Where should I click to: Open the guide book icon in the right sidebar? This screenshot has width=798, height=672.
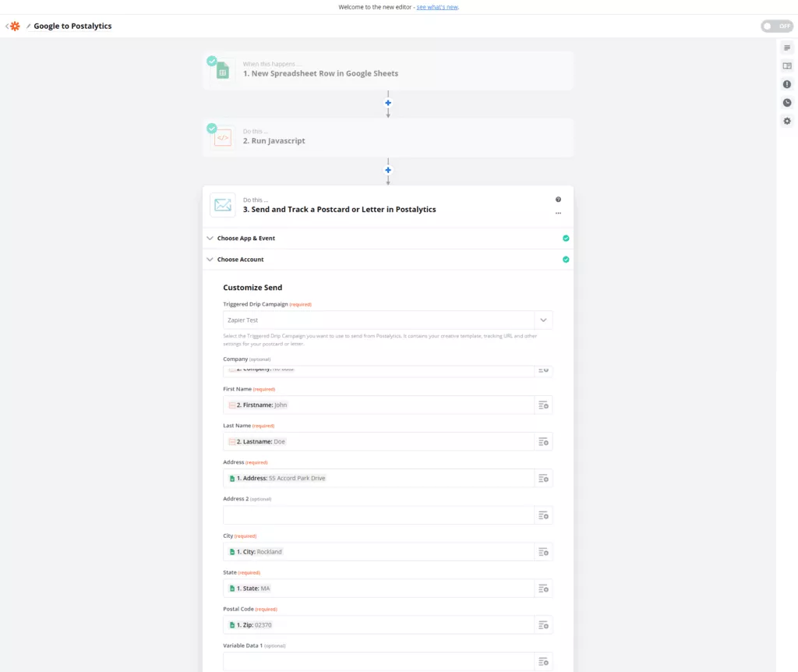(787, 66)
